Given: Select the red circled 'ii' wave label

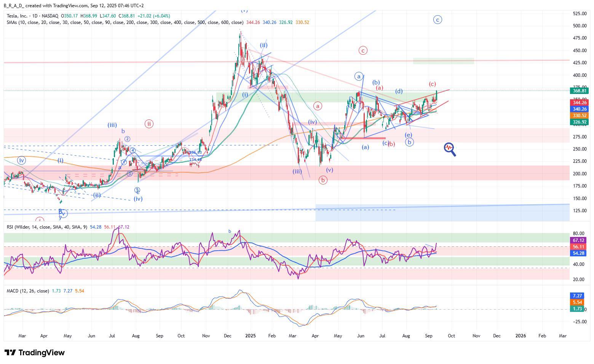Looking at the screenshot, I should coord(149,124).
